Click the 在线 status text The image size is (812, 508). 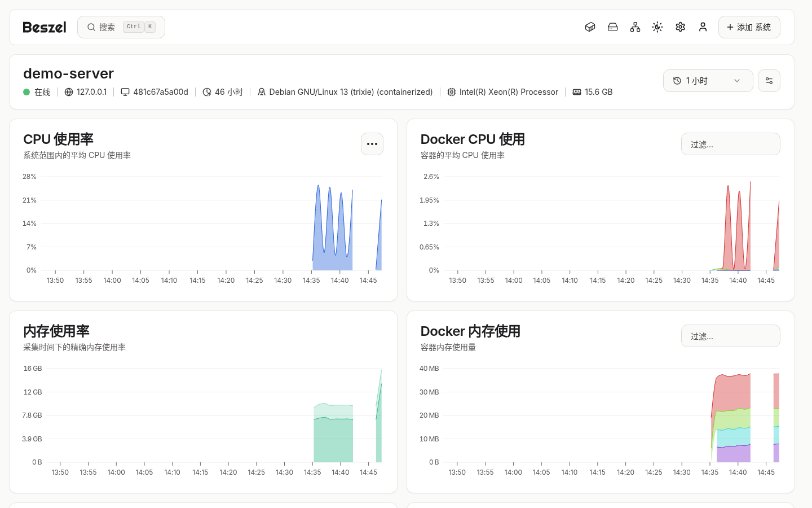tap(42, 92)
